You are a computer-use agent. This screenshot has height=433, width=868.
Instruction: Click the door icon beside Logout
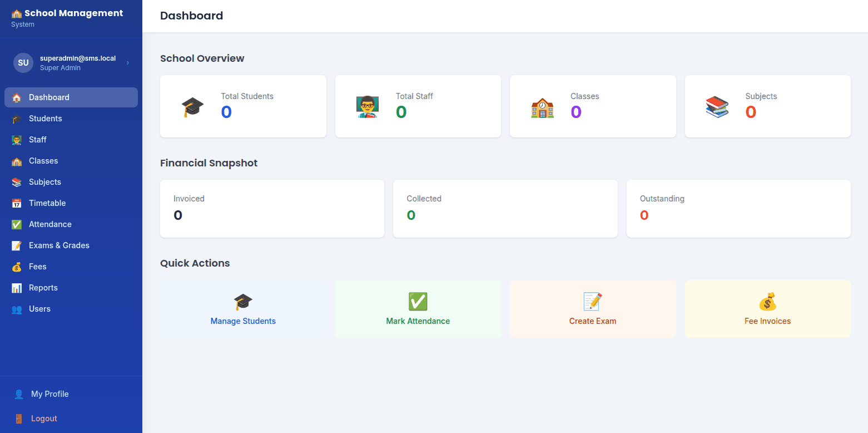coord(19,419)
